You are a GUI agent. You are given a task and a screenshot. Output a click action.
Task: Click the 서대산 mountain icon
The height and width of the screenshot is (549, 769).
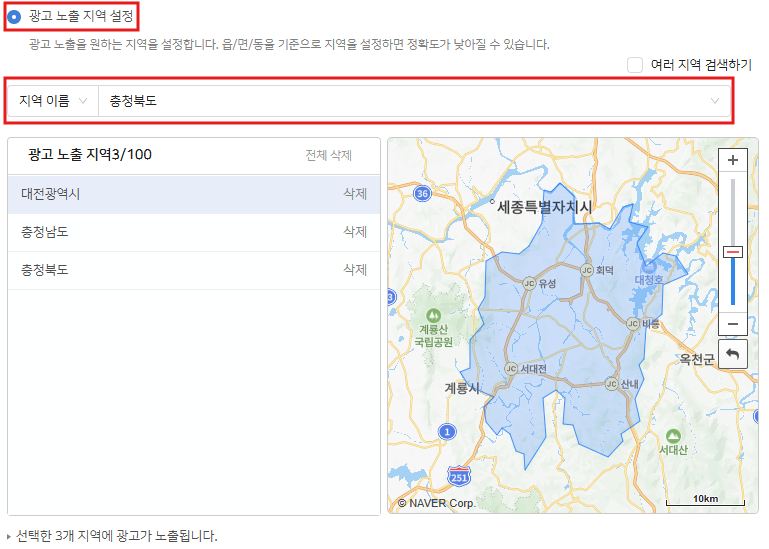coord(673,436)
